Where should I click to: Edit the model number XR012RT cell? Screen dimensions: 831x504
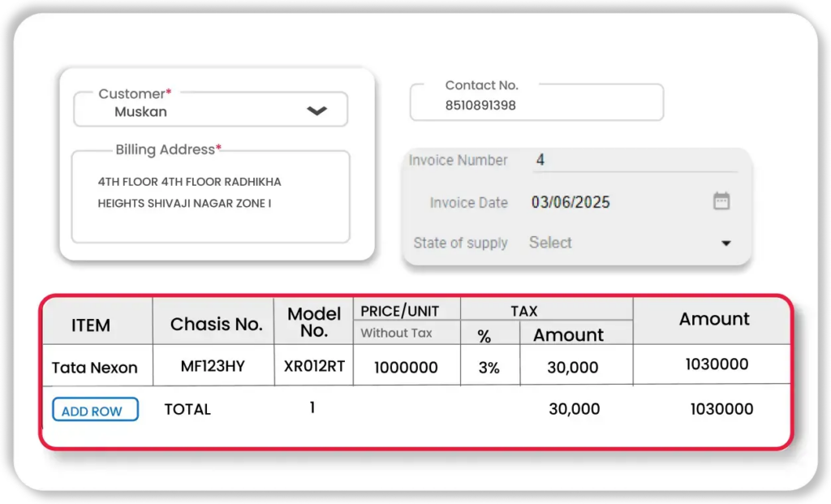pyautogui.click(x=314, y=366)
